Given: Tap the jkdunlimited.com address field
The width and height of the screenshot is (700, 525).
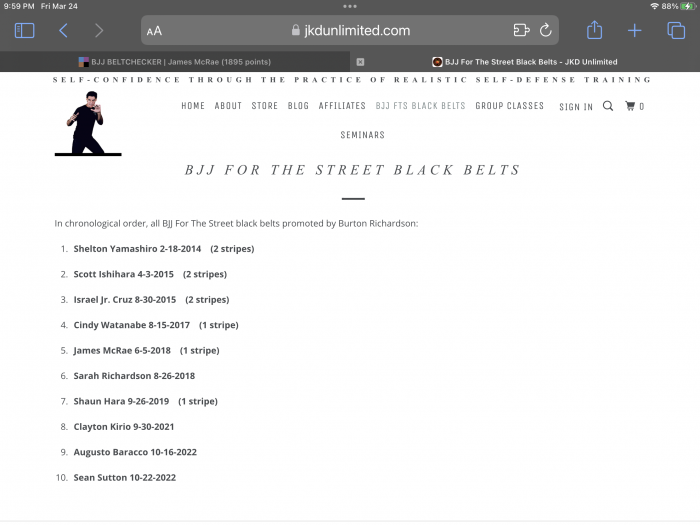Looking at the screenshot, I should (350, 31).
